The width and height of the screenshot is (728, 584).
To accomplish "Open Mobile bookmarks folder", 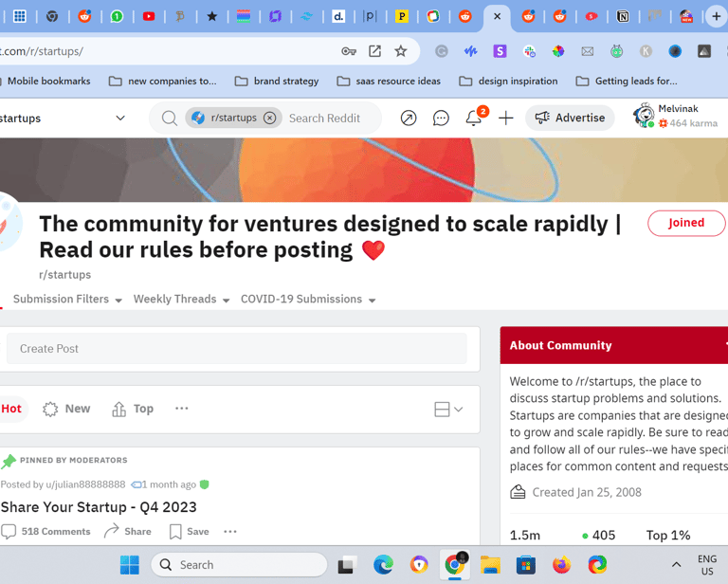I will pyautogui.click(x=45, y=82).
